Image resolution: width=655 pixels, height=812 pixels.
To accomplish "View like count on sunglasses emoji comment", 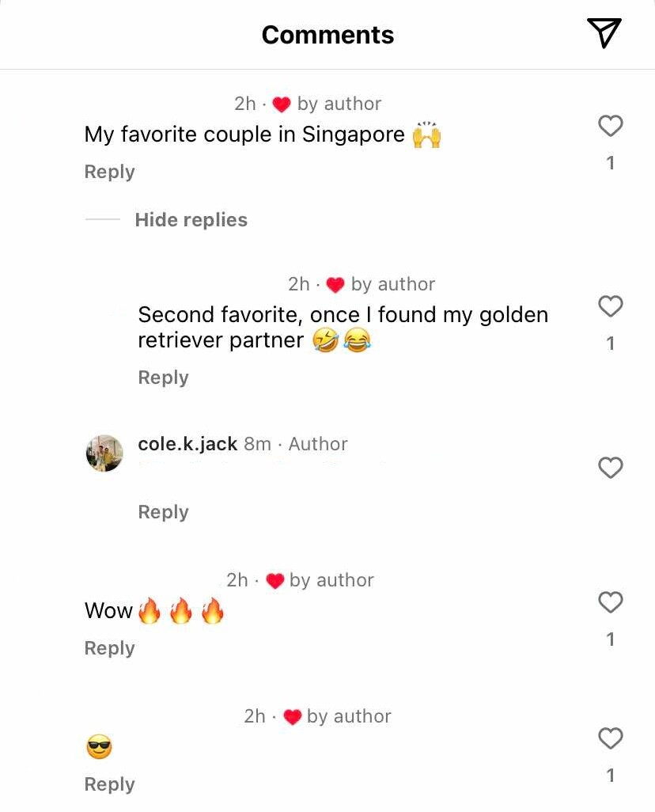I will click(611, 776).
